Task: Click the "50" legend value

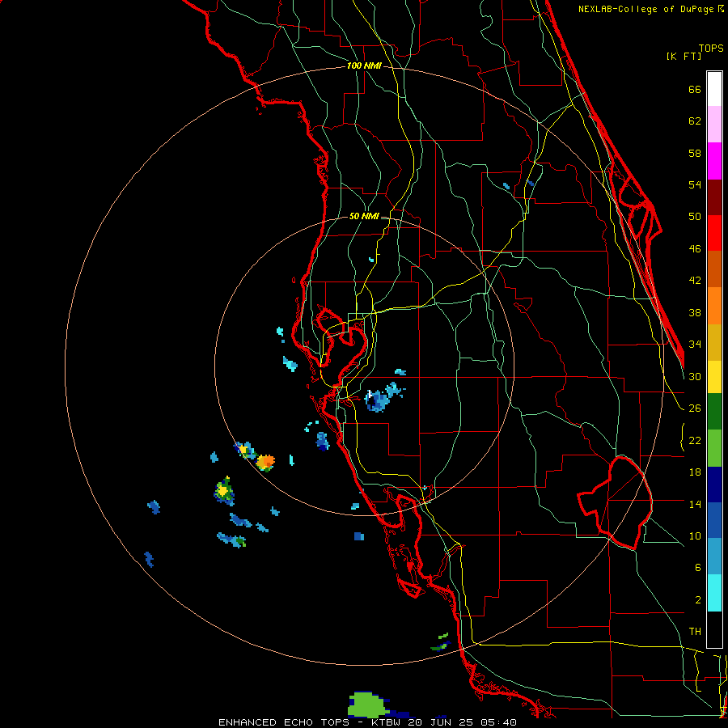Action: [695, 217]
